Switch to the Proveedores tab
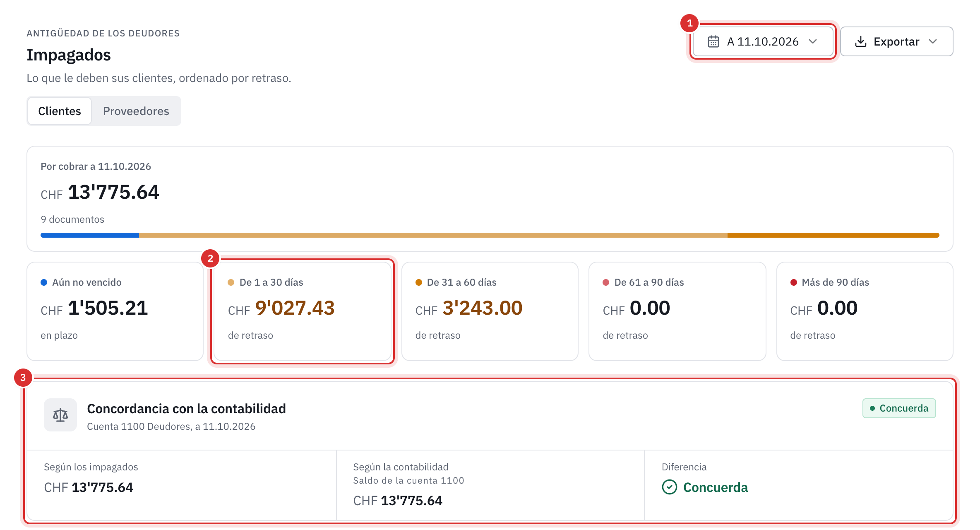This screenshot has width=980, height=530. (x=136, y=111)
